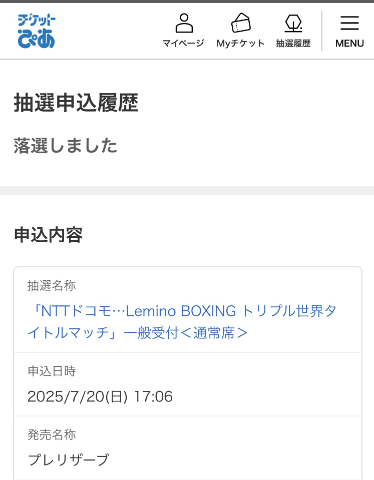Screen dimensions: 374x480
Task: Click the 落選しました result message
Action: pyautogui.click(x=65, y=146)
